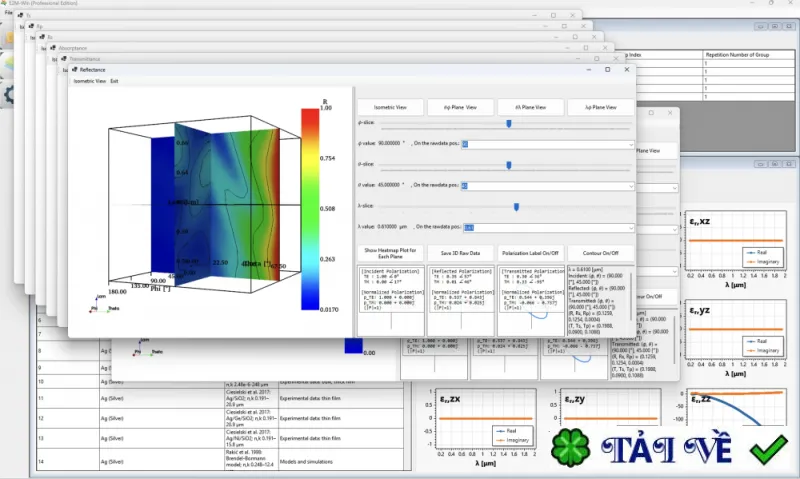Viewport: 800px width, 479px height.
Task: Click the axis orientation triad in Reflectance plot
Action: click(104, 305)
